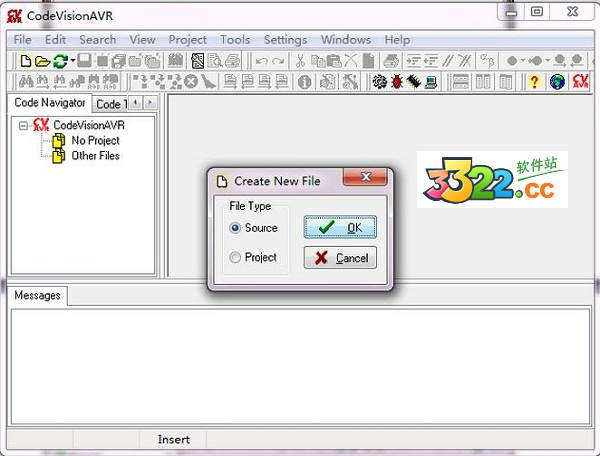Image resolution: width=600 pixels, height=456 pixels.
Task: Click inside the Messages output area
Action: (300, 366)
